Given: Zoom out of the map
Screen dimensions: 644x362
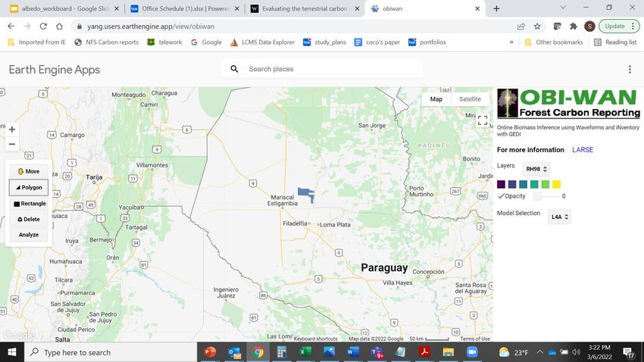Looking at the screenshot, I should pos(12,144).
